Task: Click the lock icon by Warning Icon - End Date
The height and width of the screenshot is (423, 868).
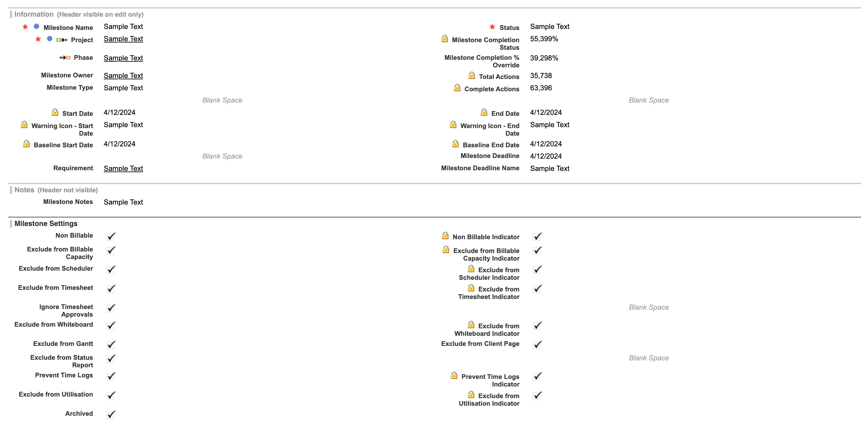Action: coord(453,124)
